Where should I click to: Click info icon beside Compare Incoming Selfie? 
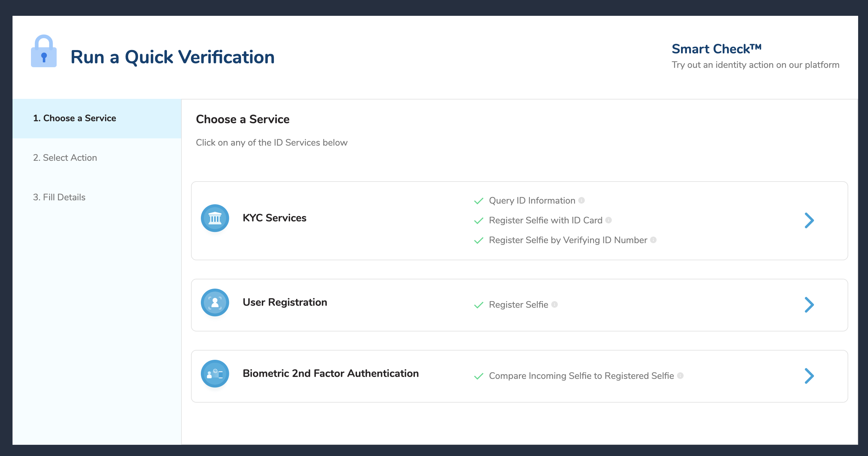[680, 375]
